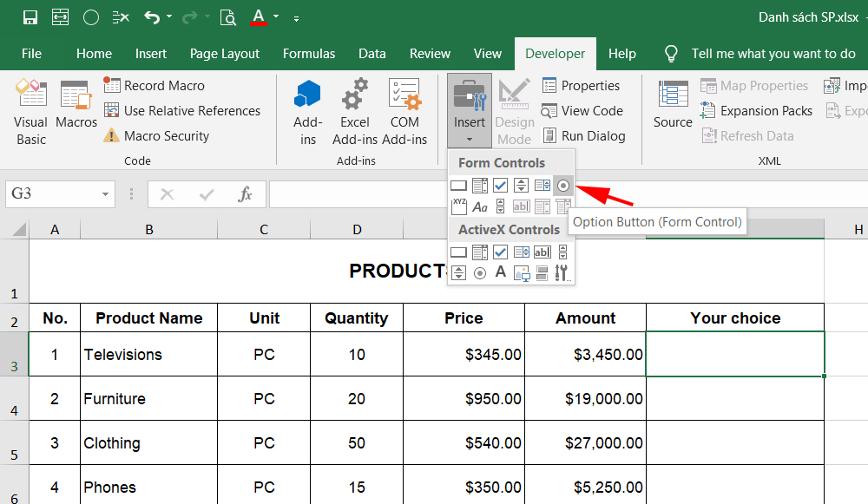Click the Insert Function fx button
868x504 pixels.
pyautogui.click(x=245, y=194)
